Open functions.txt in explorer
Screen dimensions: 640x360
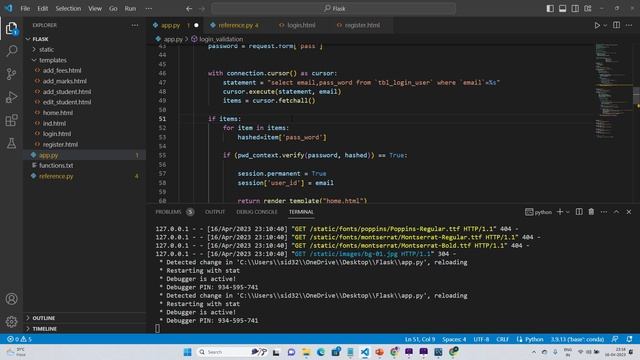point(56,165)
